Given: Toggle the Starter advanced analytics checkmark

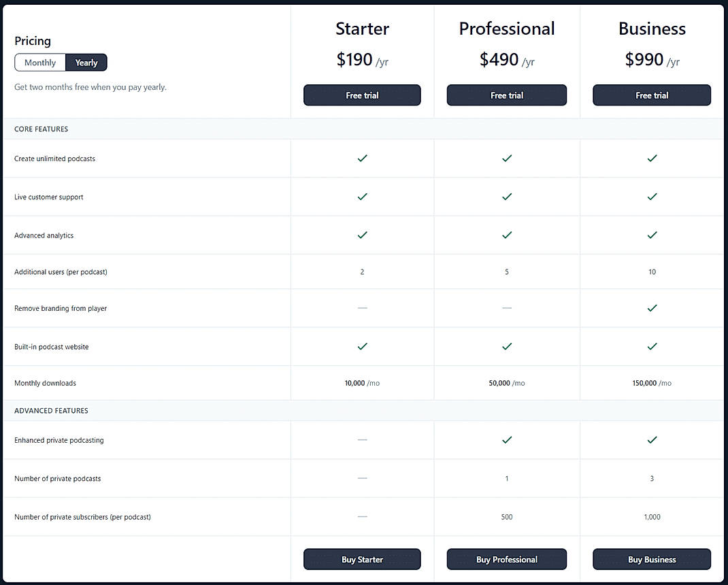Looking at the screenshot, I should coord(362,235).
